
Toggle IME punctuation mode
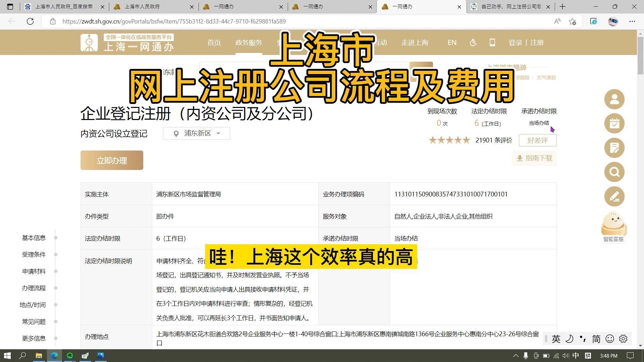(x=583, y=339)
